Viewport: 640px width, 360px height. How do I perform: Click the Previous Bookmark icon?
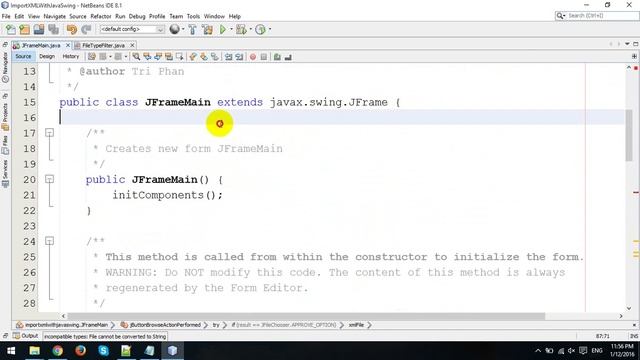(193, 57)
